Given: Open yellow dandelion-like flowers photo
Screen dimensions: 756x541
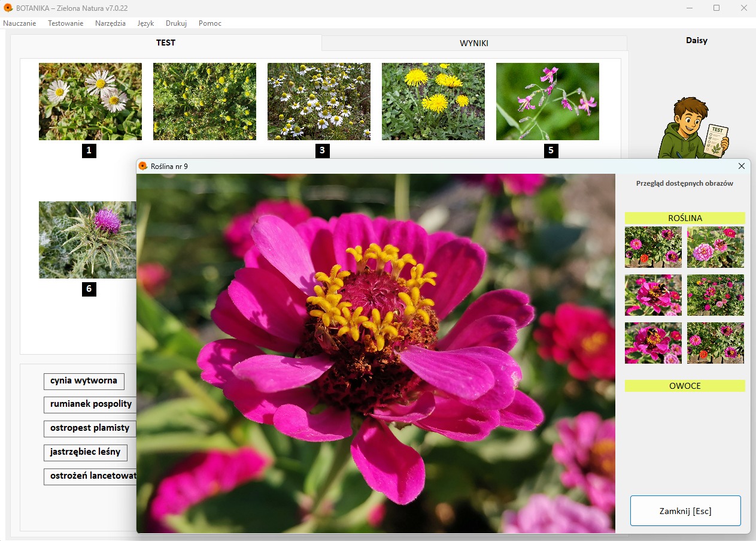Looking at the screenshot, I should tap(433, 101).
